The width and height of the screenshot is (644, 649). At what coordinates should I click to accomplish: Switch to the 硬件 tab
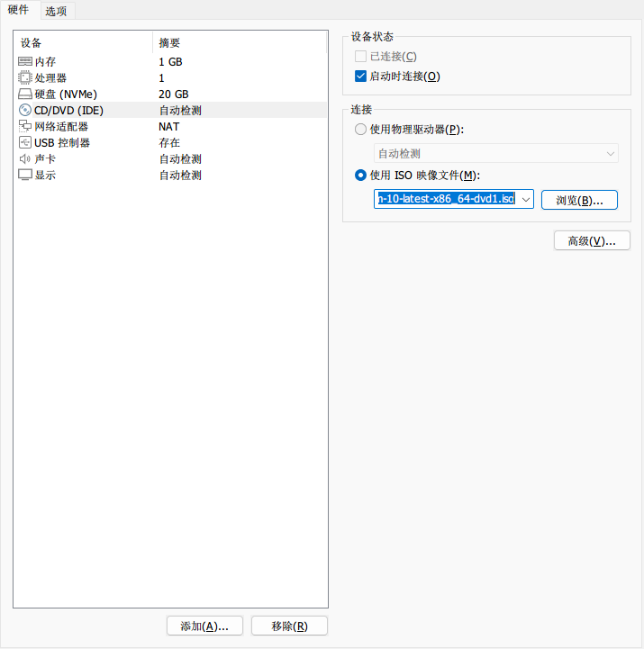click(x=18, y=10)
